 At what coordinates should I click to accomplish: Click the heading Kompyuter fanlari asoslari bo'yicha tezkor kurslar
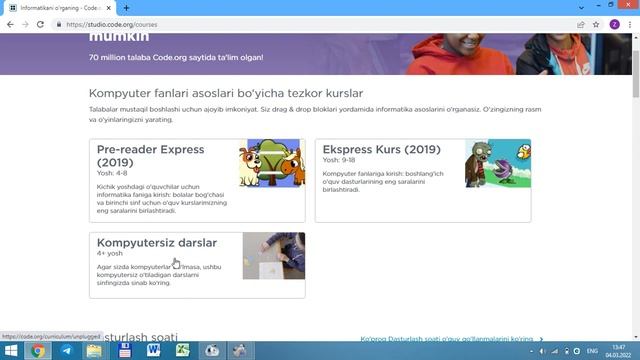point(226,93)
